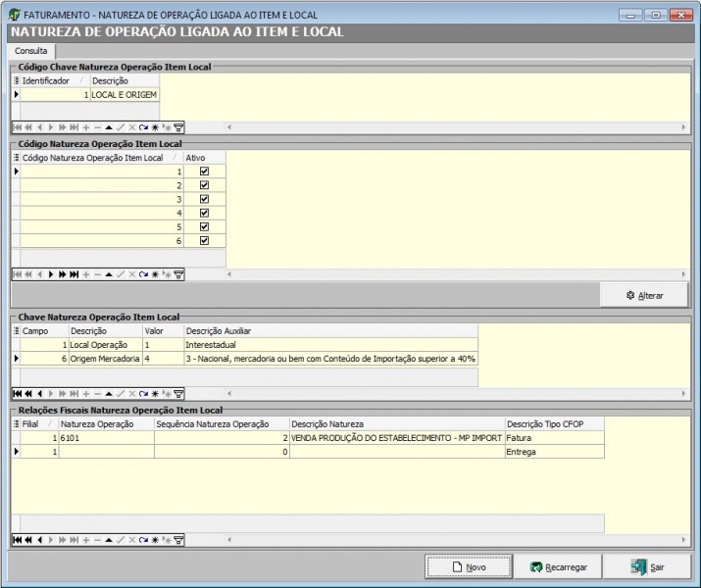Open column chooser in Chave Natureza Operação grid

pos(16,331)
